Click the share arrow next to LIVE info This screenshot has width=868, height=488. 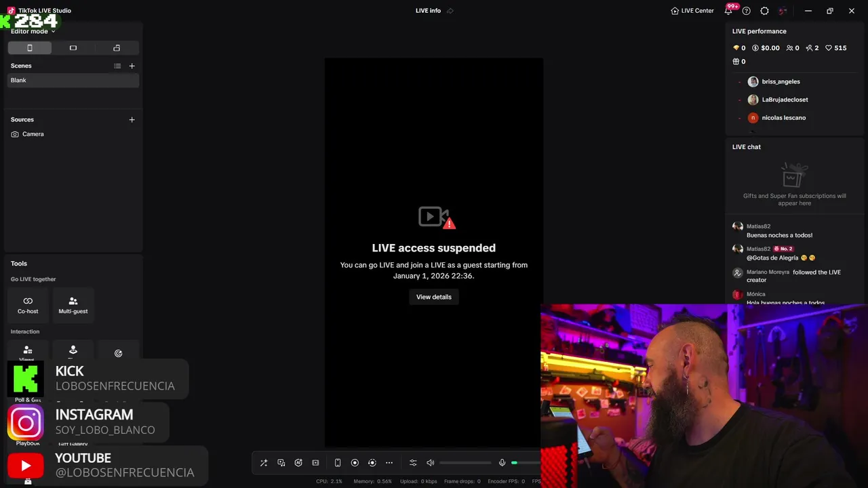pos(450,11)
